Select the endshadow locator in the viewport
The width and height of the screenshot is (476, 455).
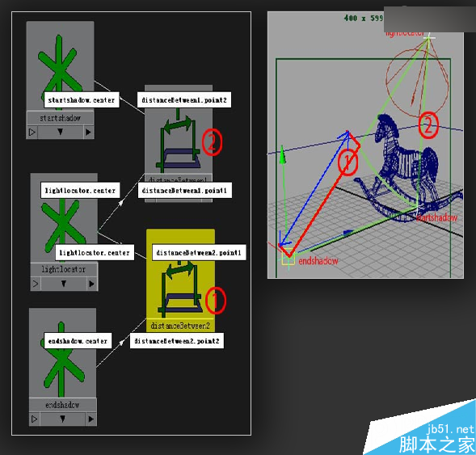pyautogui.click(x=288, y=256)
